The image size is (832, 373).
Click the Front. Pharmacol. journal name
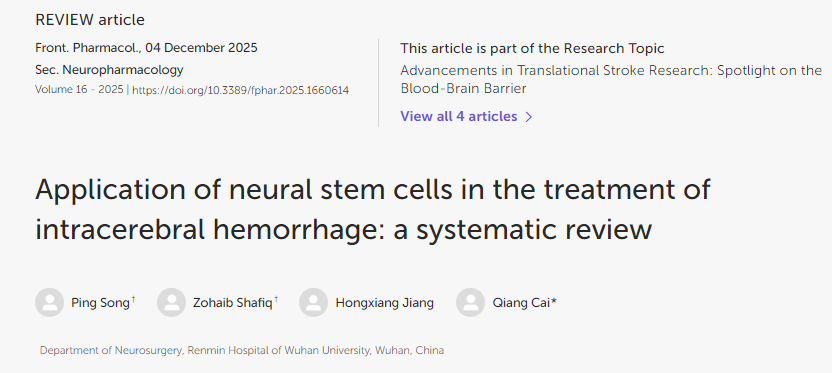click(88, 48)
